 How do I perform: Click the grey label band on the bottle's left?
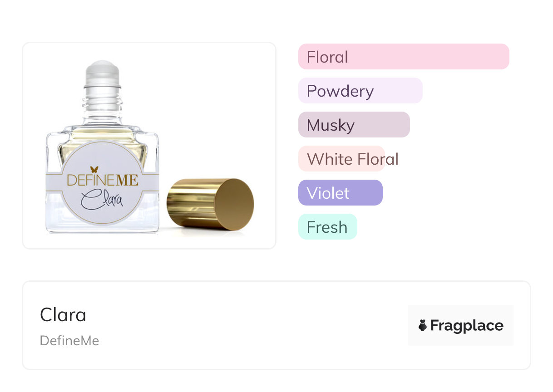(54, 186)
